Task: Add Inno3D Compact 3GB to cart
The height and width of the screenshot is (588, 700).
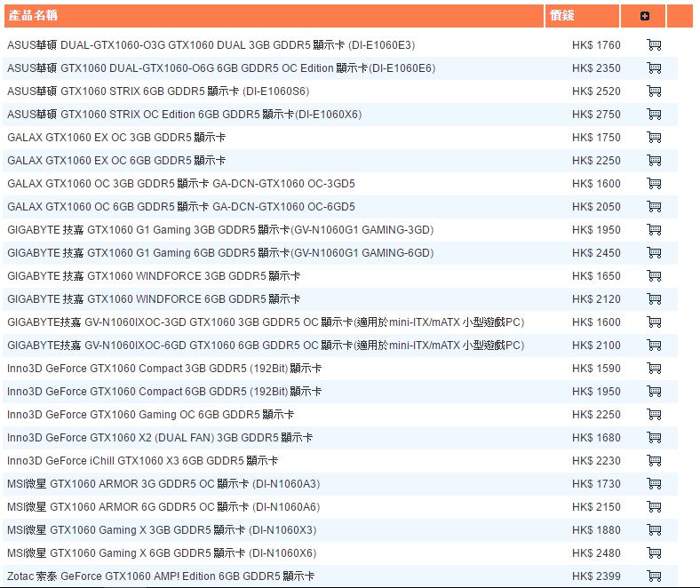Action: point(654,369)
